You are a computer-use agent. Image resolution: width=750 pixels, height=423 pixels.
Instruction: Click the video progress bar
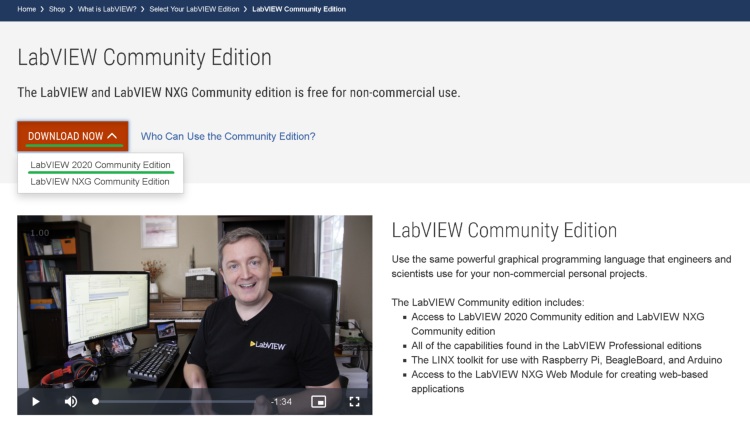point(179,401)
